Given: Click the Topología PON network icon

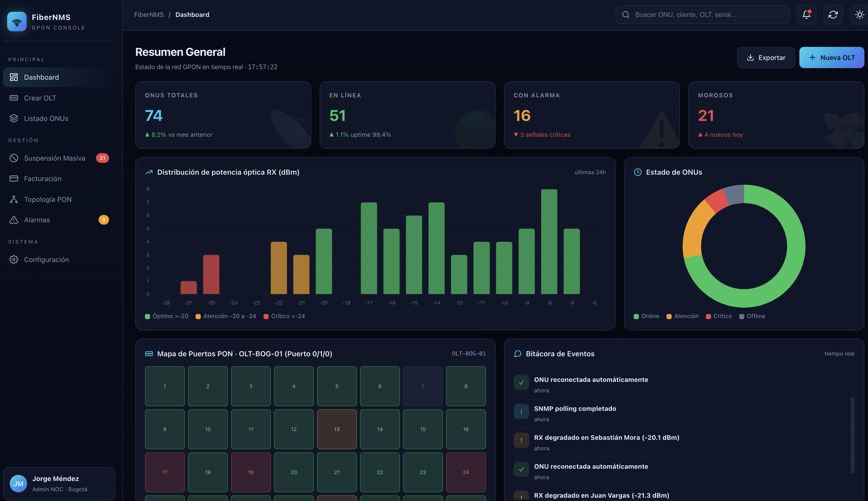Looking at the screenshot, I should [14, 199].
